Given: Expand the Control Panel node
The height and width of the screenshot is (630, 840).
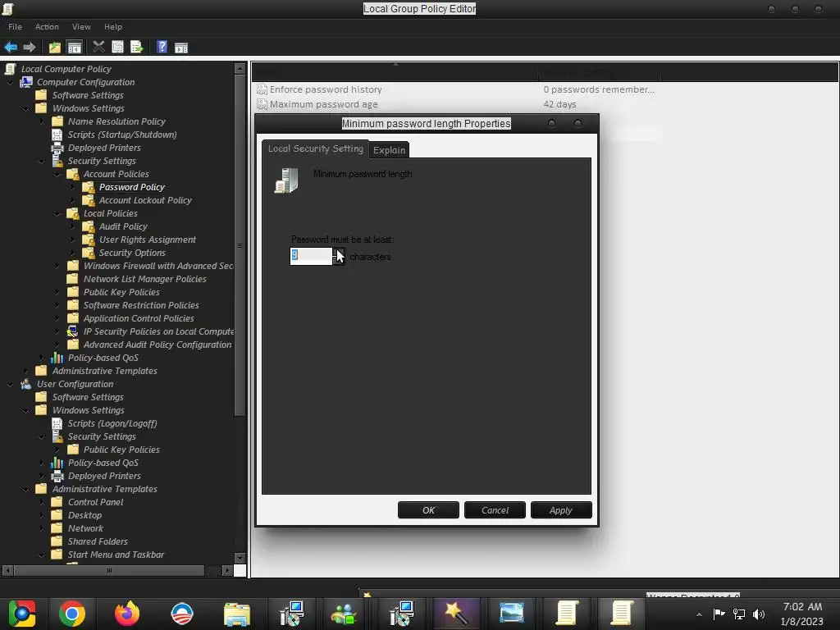Looking at the screenshot, I should click(x=42, y=502).
